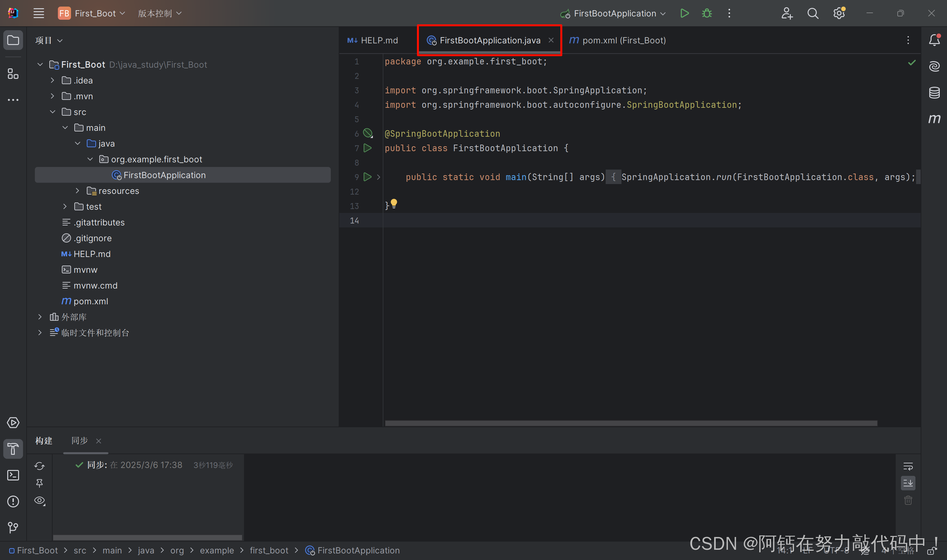
Task: Collapse the src folder in project tree
Action: pos(53,112)
